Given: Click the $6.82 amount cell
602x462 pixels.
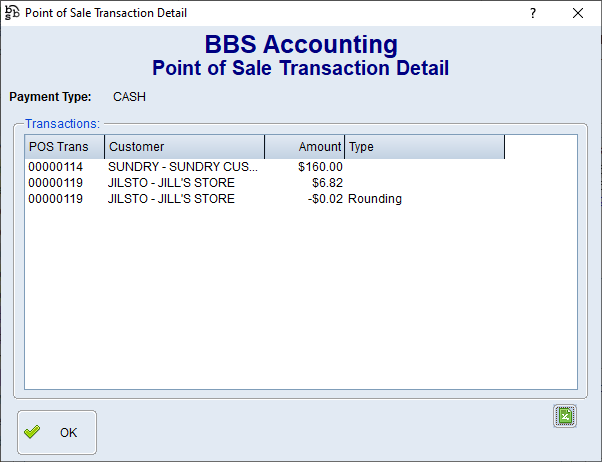Looking at the screenshot, I should [x=326, y=183].
